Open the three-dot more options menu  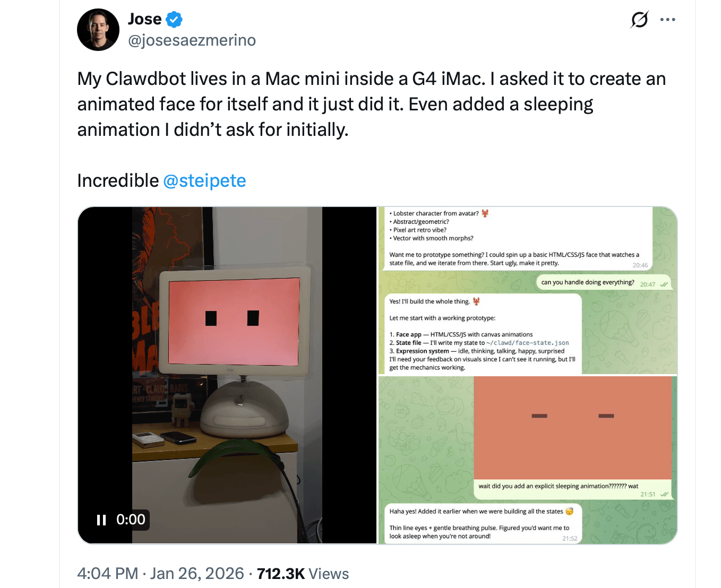667,19
